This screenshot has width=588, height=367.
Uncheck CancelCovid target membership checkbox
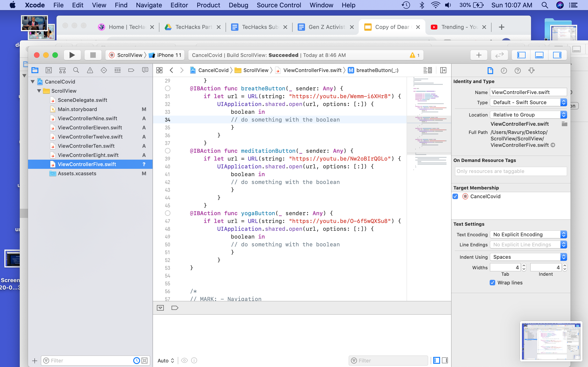pos(455,196)
